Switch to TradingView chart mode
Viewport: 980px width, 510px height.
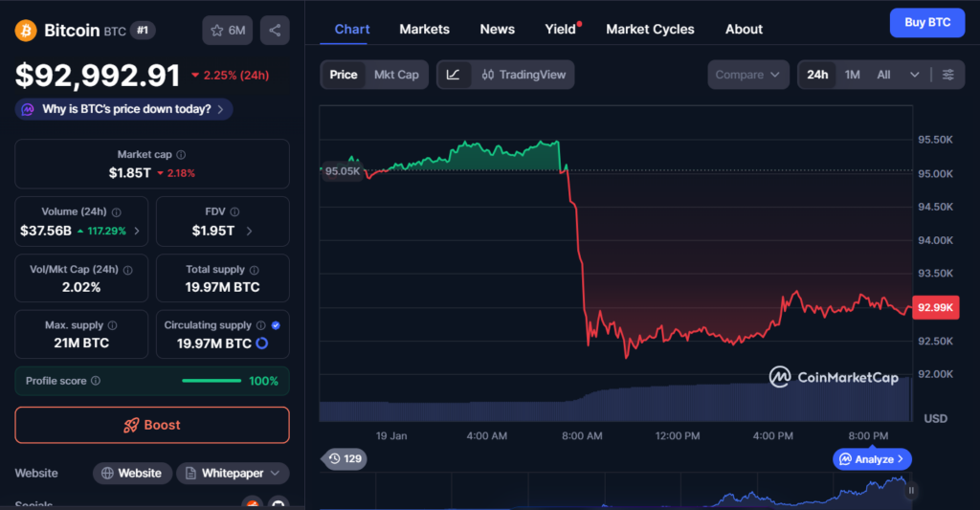point(523,75)
